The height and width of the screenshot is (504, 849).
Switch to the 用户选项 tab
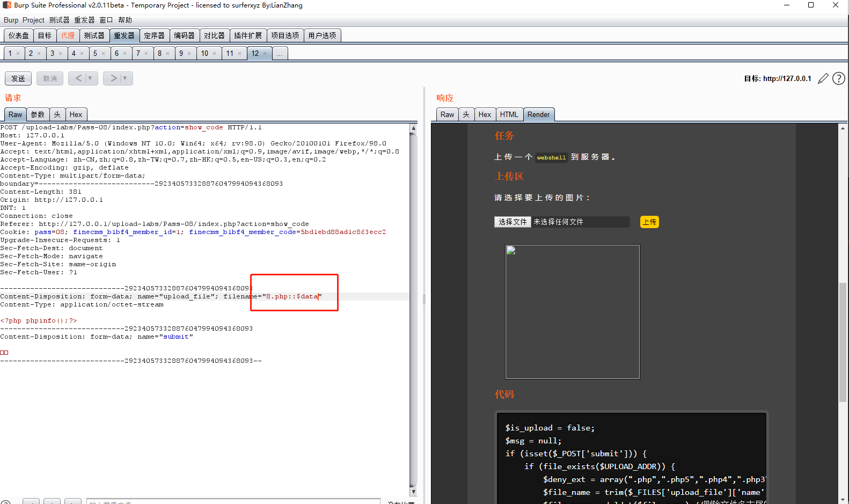click(322, 35)
